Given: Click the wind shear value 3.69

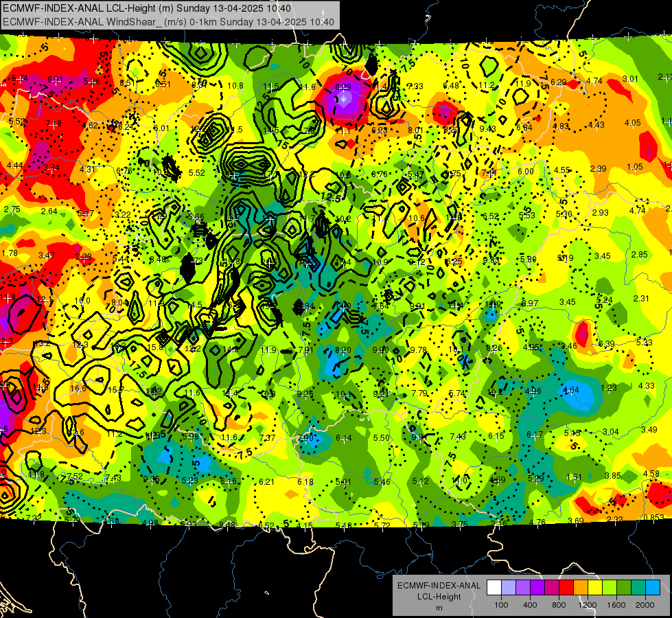Looking at the screenshot, I should [576, 521].
